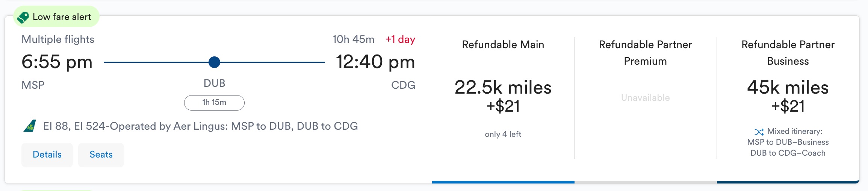Click the Unavailable Partner Premium fare

[645, 98]
